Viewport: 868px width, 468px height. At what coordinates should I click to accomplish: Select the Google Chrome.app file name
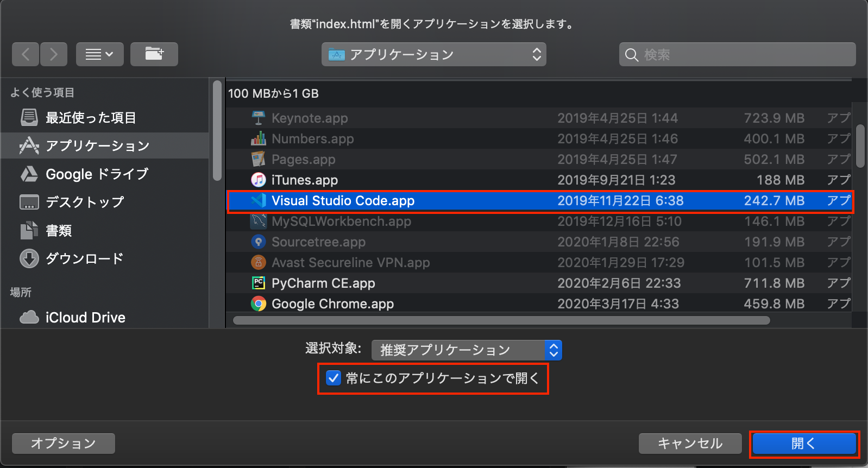click(332, 303)
